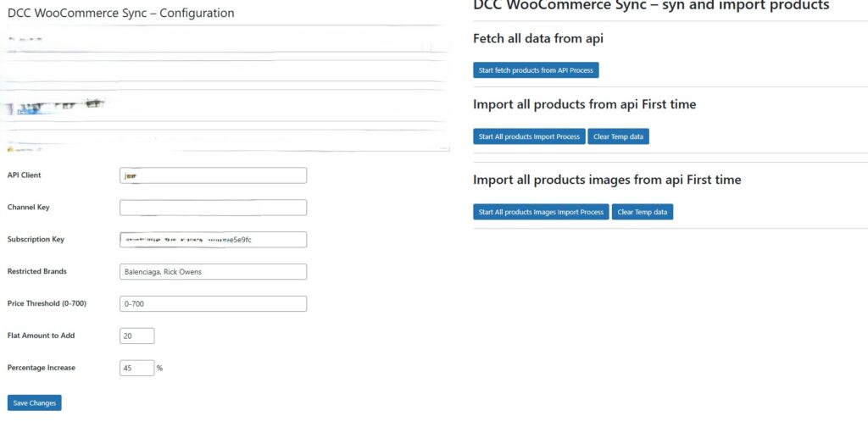868x422 pixels.
Task: Click the API Client label
Action: point(25,175)
